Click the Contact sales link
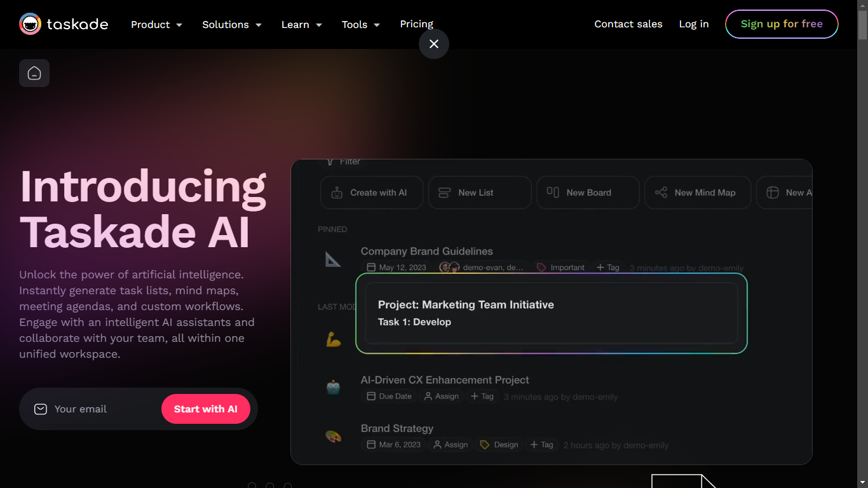This screenshot has width=868, height=488. tap(628, 24)
